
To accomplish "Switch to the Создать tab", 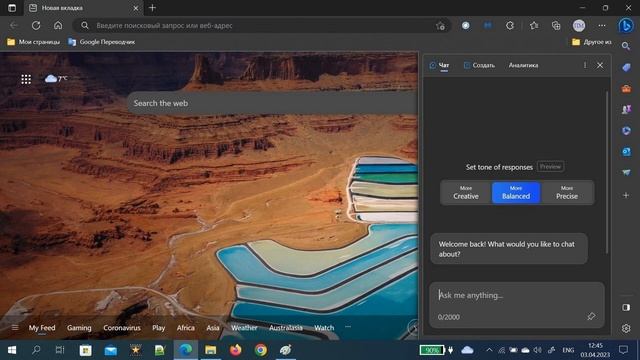I will coord(479,65).
